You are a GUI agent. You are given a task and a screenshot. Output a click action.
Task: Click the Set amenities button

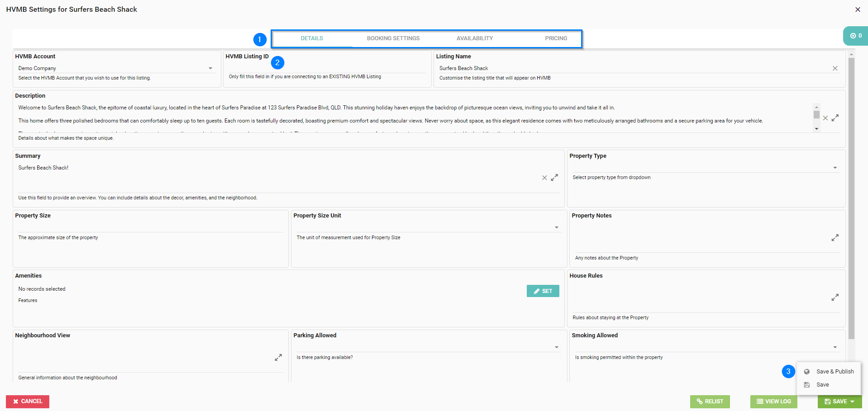tap(543, 291)
